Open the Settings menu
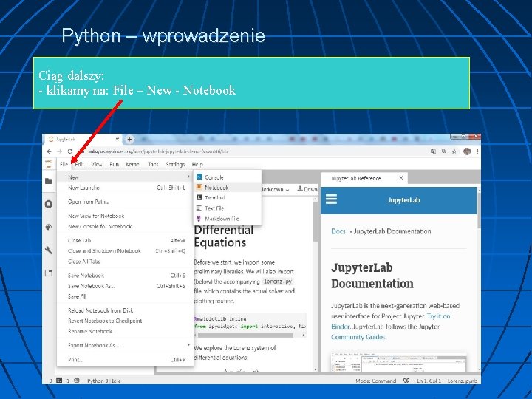 175,164
